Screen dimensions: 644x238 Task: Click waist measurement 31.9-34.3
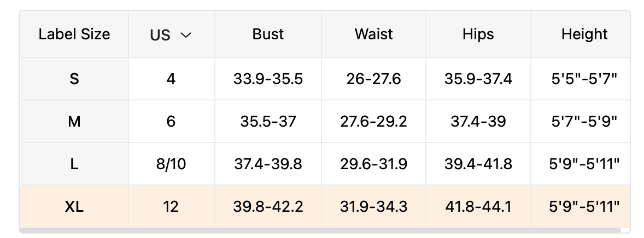tap(373, 206)
